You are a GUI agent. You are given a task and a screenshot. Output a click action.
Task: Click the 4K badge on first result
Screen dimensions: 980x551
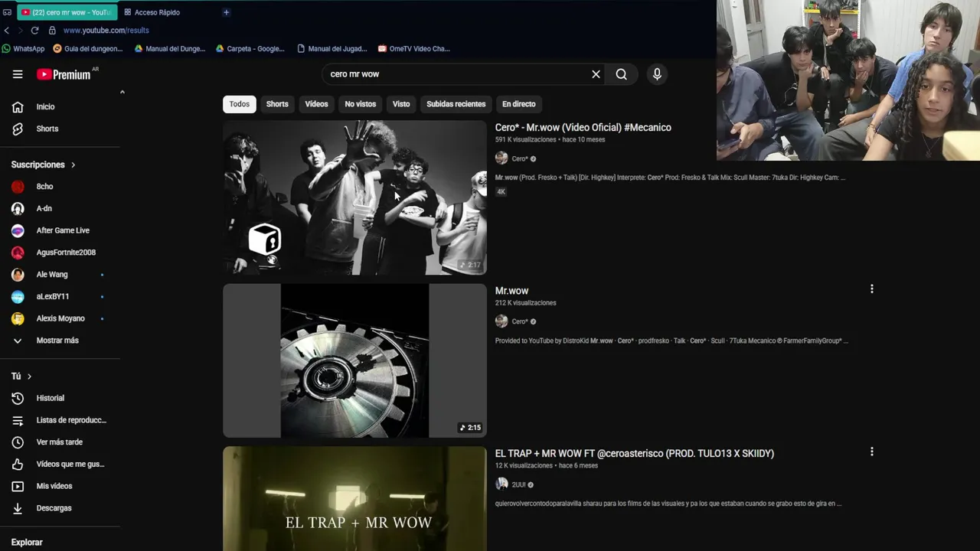click(x=501, y=192)
